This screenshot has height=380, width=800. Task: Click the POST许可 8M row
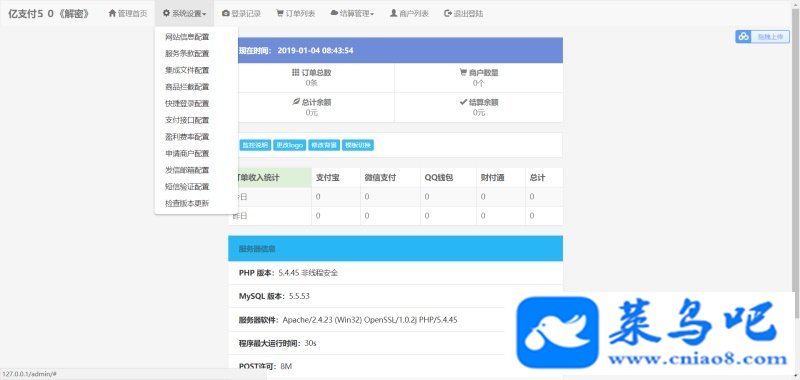(395, 366)
